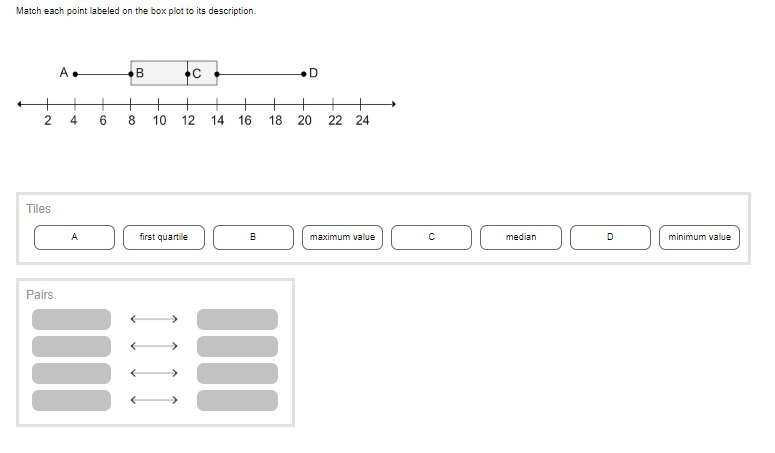Click point B on the box plot
775x453 pixels.
pos(131,73)
